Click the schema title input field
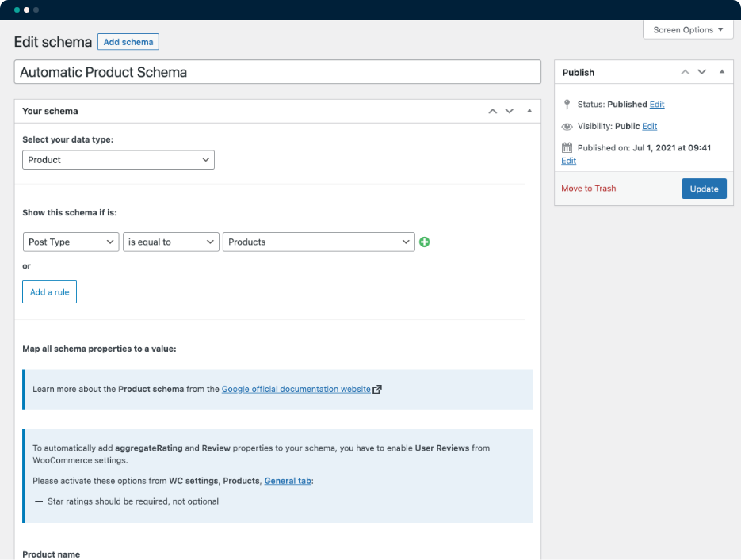 [277, 72]
